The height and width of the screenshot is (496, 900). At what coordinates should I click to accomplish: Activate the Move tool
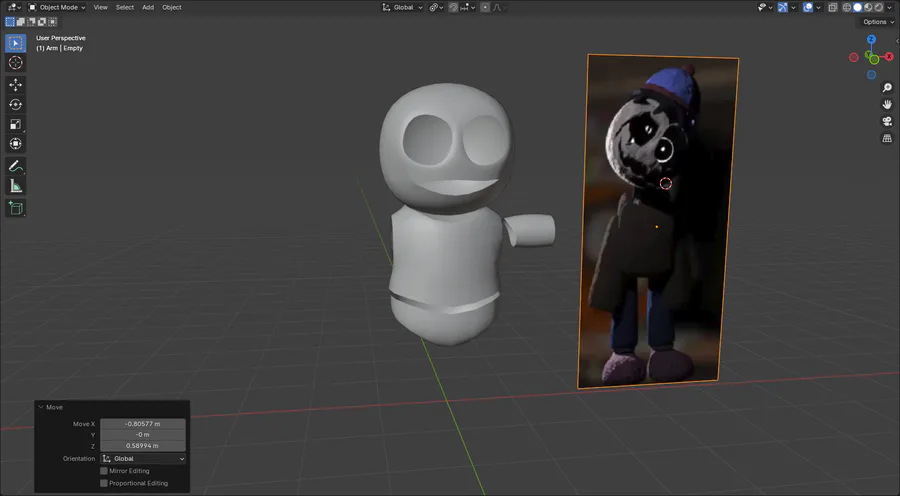pyautogui.click(x=15, y=85)
